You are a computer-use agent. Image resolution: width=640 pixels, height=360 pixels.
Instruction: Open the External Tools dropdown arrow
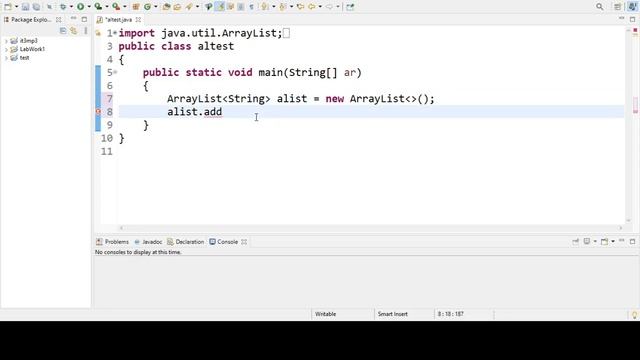click(x=124, y=7)
